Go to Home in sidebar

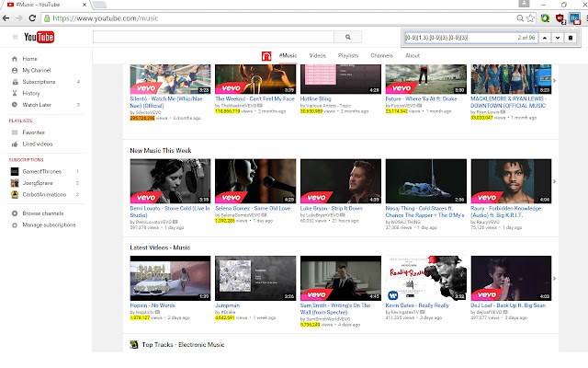point(30,60)
